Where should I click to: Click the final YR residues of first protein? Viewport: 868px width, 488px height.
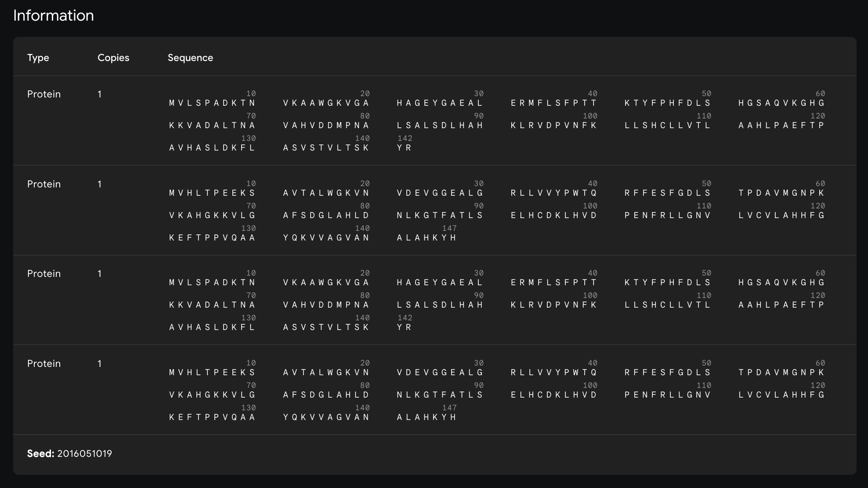point(404,148)
